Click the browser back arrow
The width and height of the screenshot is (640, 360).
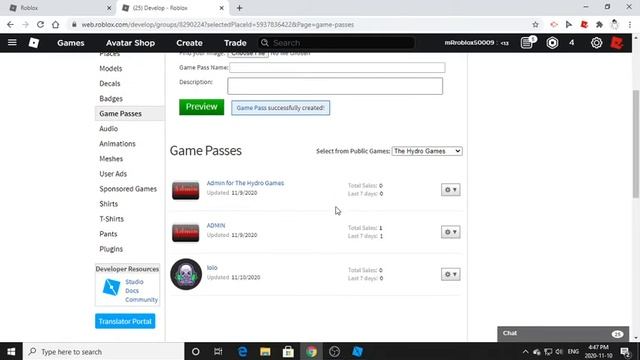coord(10,24)
